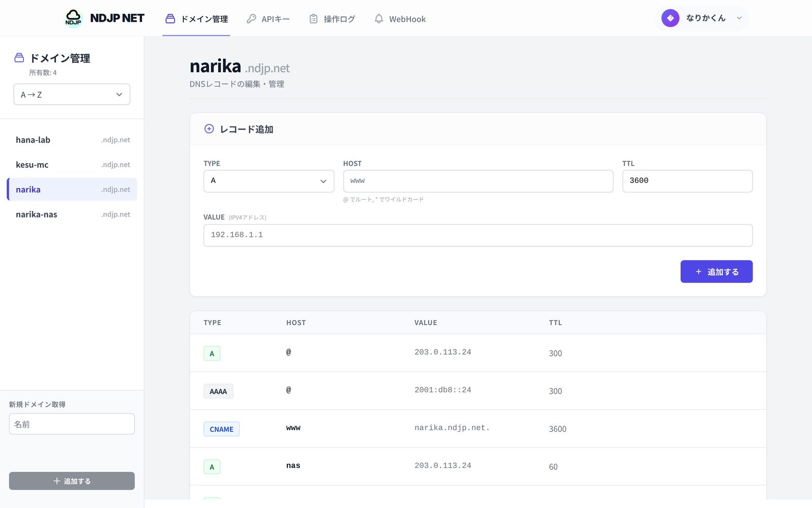Click the NDJP NET brand text

[x=117, y=18]
